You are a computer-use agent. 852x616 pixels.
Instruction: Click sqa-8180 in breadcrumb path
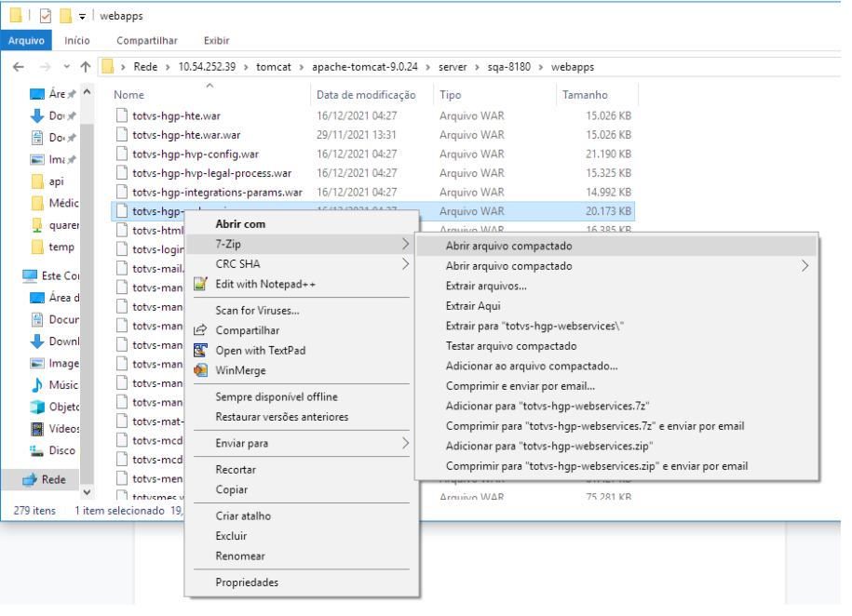[x=508, y=67]
